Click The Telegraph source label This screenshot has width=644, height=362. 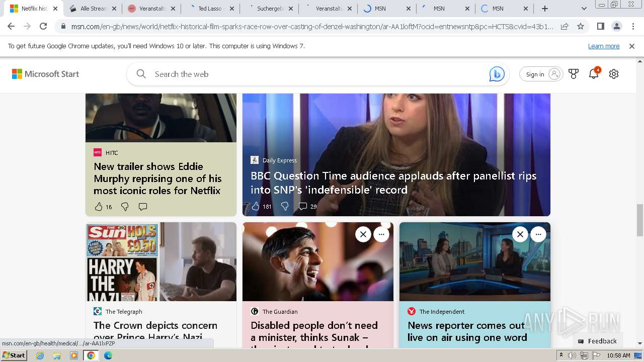pyautogui.click(x=124, y=311)
